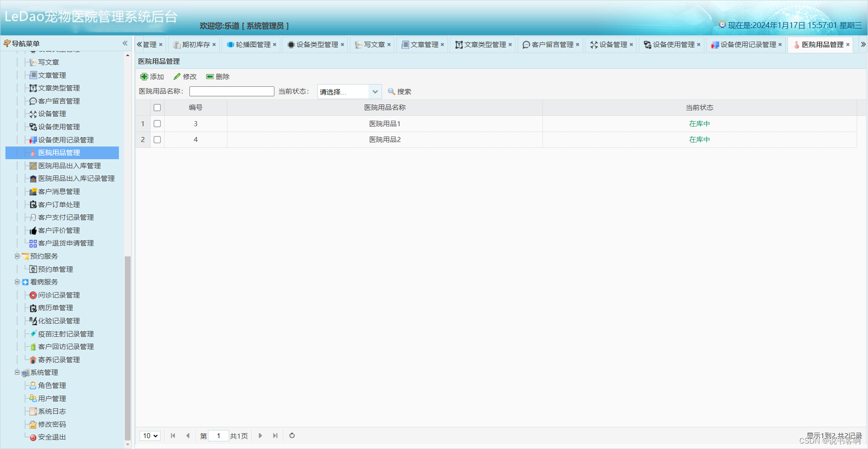The height and width of the screenshot is (449, 868).
Task: Click the 安全退出 logout icon in sidebar
Action: pos(33,437)
